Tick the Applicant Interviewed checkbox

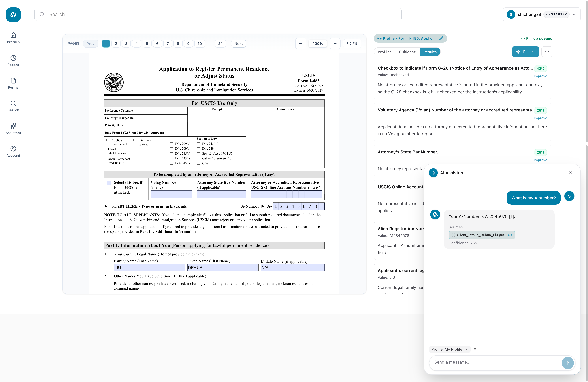[x=108, y=140]
